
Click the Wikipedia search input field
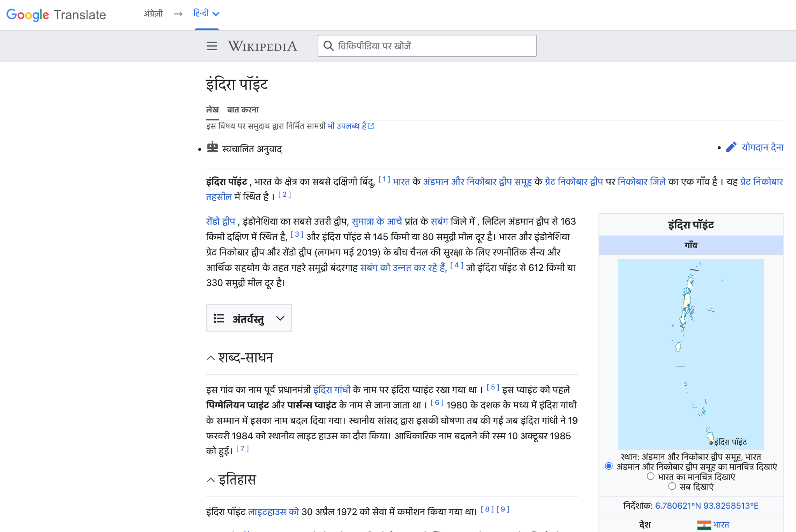pos(428,46)
